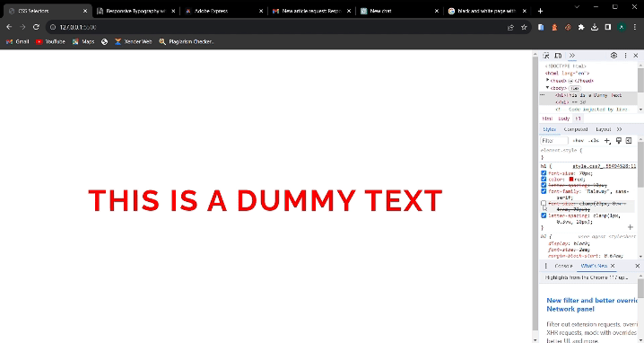The width and height of the screenshot is (644, 343).
Task: Expand the head element node
Action: [547, 81]
